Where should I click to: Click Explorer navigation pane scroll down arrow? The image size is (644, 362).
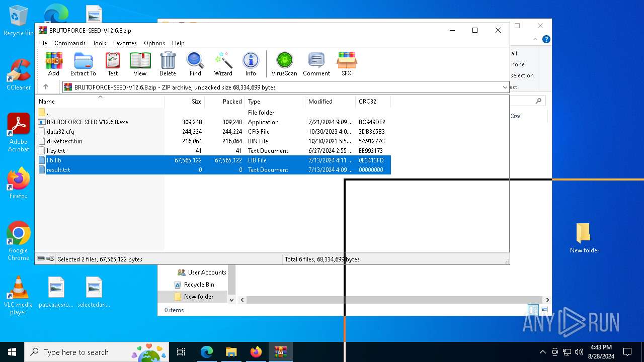[232, 300]
